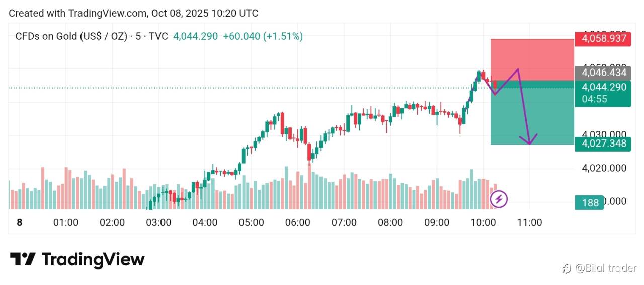Viewport: 644px width, 285px height.
Task: Click the 4,058.937 stop price label
Action: 603,38
